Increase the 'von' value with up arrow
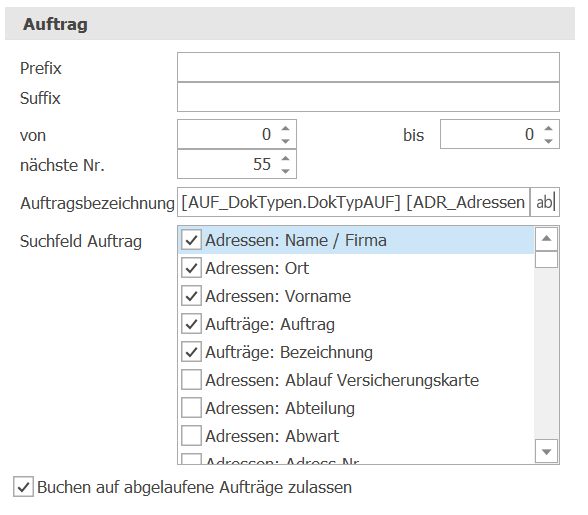This screenshot has height=515, width=588. click(x=286, y=128)
